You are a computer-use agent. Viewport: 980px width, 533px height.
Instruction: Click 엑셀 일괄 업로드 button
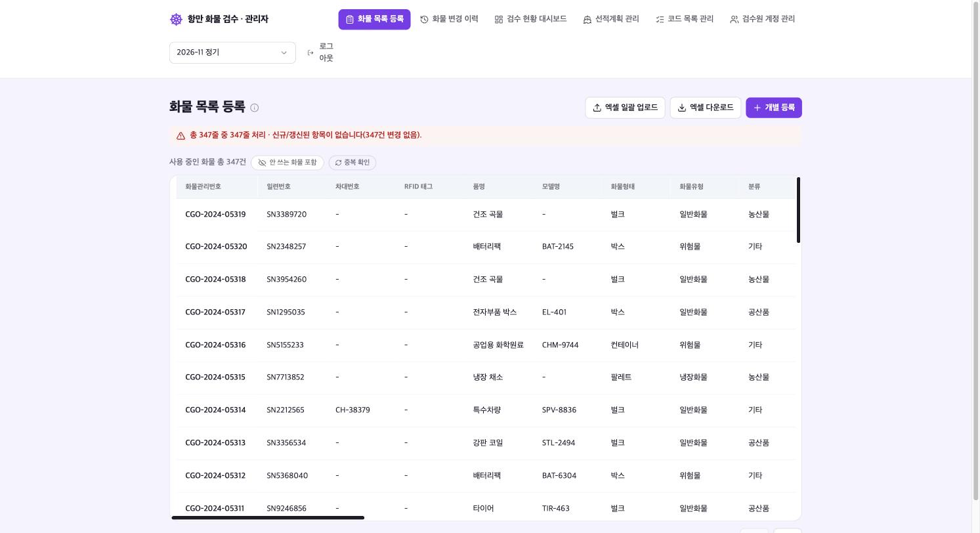pos(625,108)
